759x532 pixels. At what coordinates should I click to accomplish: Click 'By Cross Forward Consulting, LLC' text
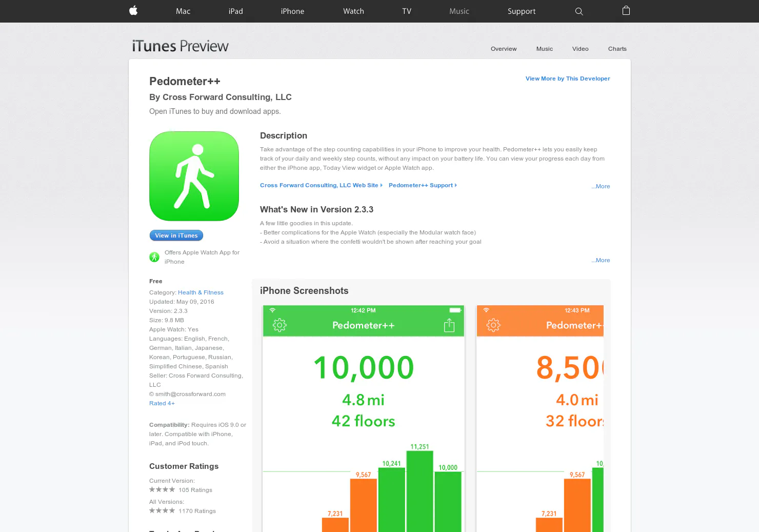point(221,97)
